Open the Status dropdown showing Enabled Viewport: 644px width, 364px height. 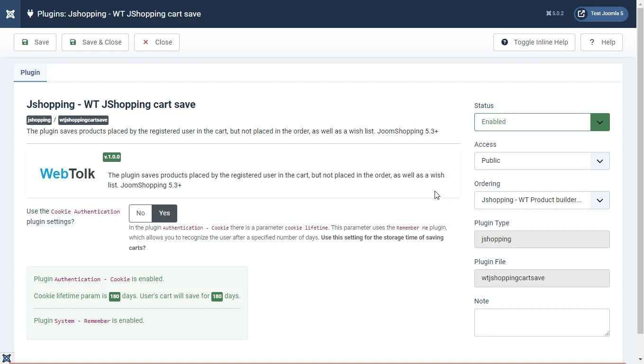coord(542,122)
